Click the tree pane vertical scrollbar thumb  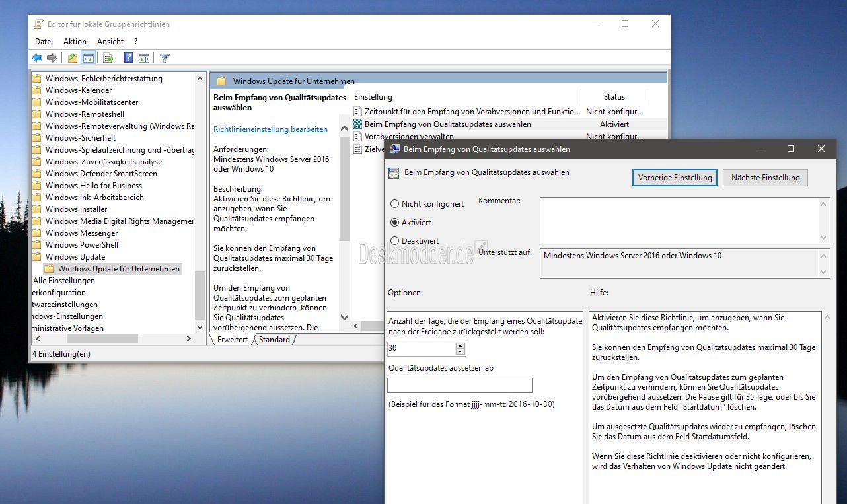pos(200,295)
